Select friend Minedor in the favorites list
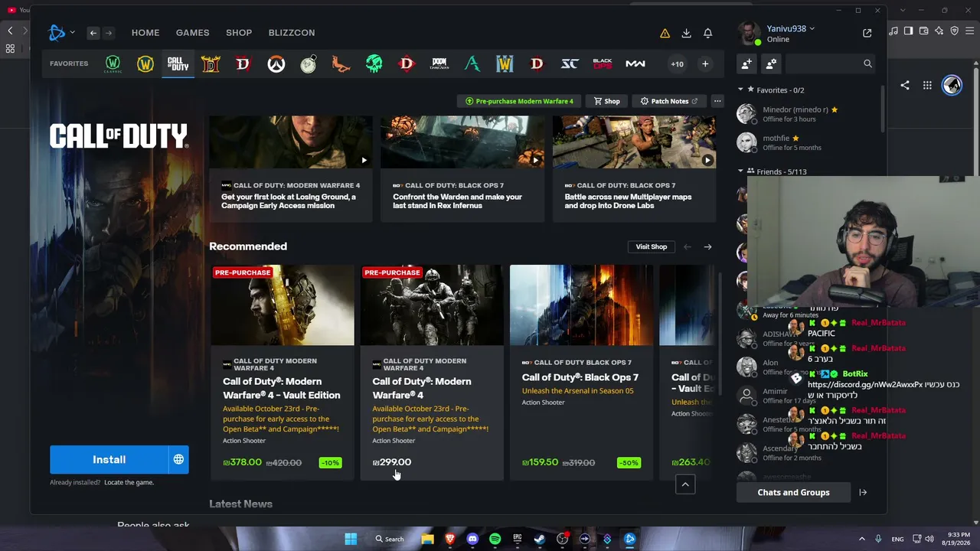Screen dimensions: 980x551 pos(808,114)
